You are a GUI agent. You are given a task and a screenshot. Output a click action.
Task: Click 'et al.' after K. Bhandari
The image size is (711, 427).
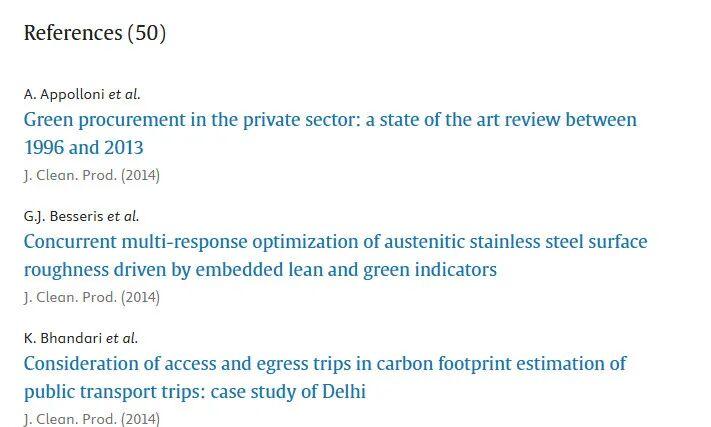[123, 338]
